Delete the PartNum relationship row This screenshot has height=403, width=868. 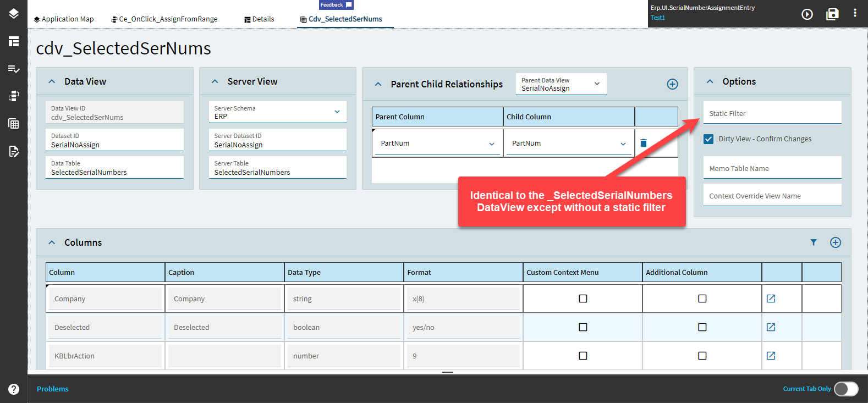[644, 143]
